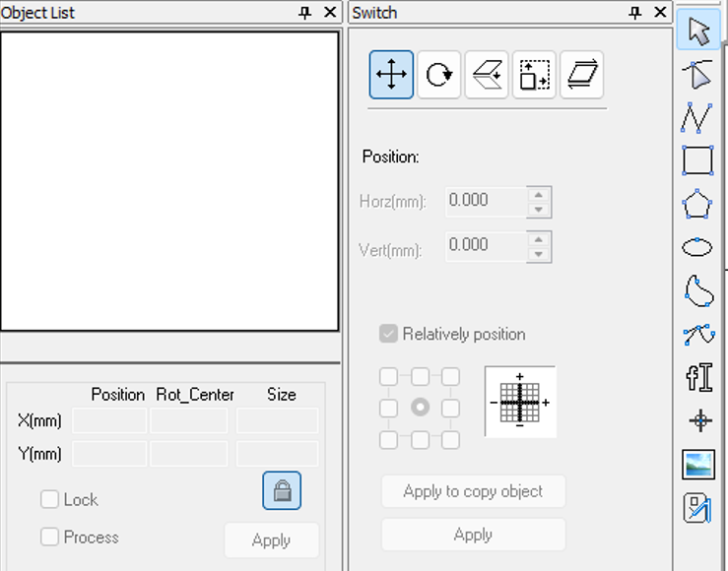Enable the Lock checkbox
Image resolution: width=728 pixels, height=571 pixels.
49,499
